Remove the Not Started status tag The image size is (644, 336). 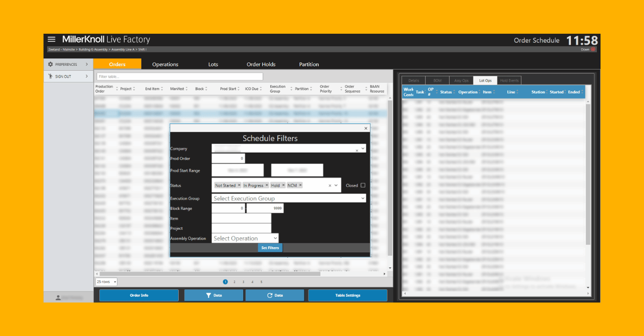[x=239, y=185]
